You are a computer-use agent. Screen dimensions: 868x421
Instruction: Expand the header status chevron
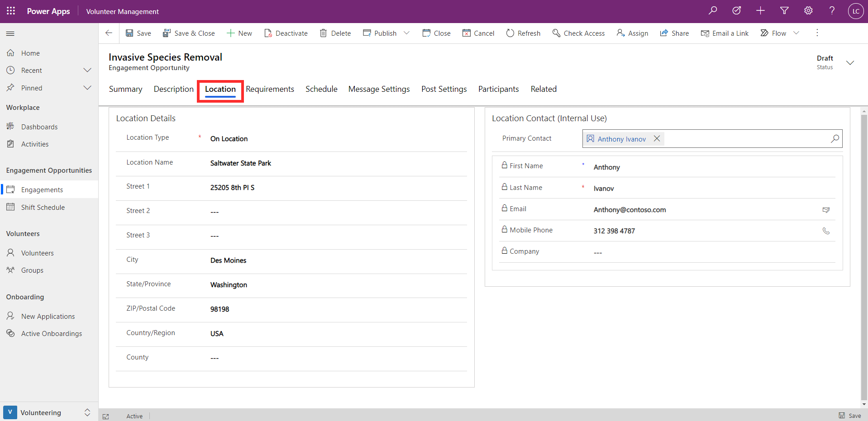850,63
